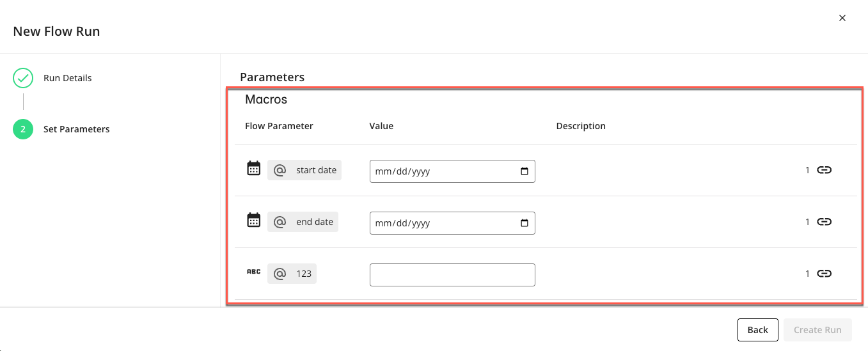
Task: Go to the Run Details step
Action: (67, 78)
